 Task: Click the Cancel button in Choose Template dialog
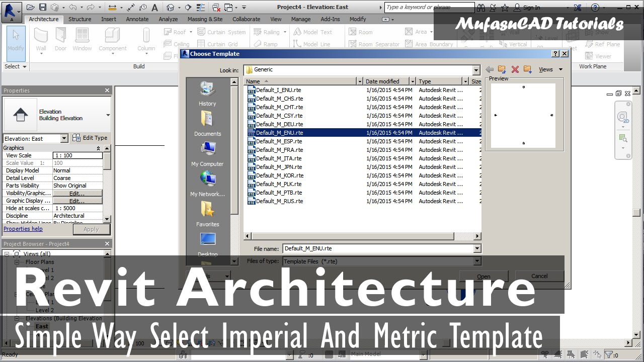pos(539,276)
